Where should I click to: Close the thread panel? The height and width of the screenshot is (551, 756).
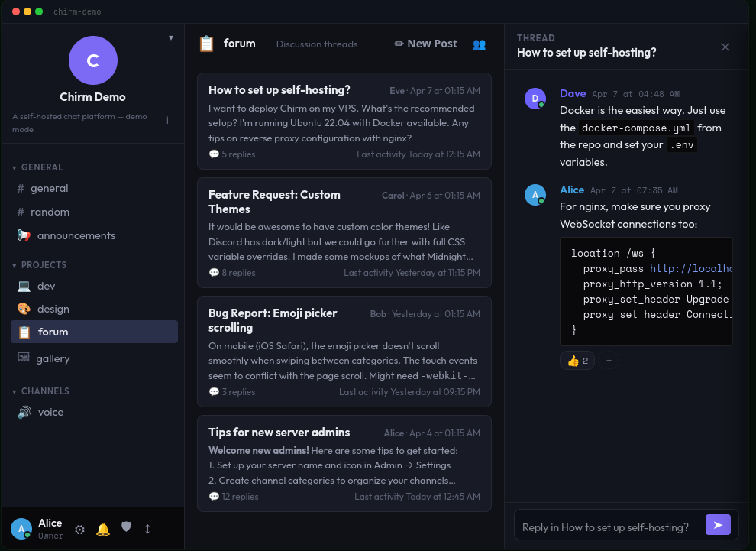coord(725,47)
